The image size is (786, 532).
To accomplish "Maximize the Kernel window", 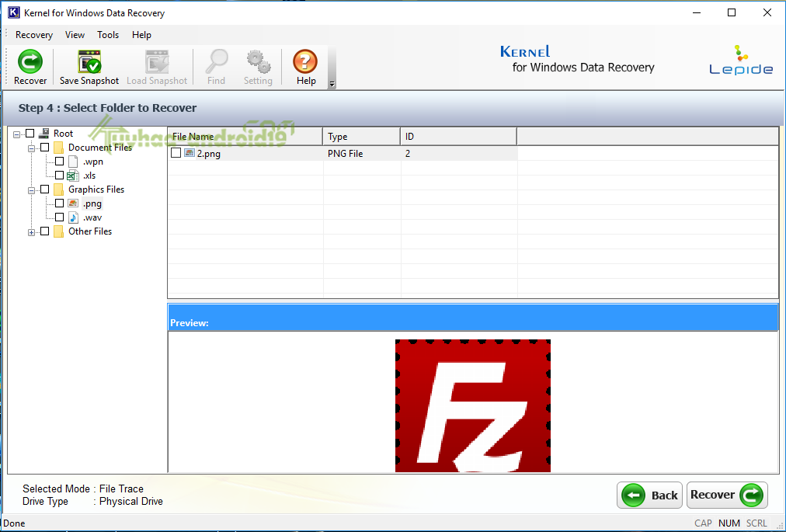I will click(732, 12).
